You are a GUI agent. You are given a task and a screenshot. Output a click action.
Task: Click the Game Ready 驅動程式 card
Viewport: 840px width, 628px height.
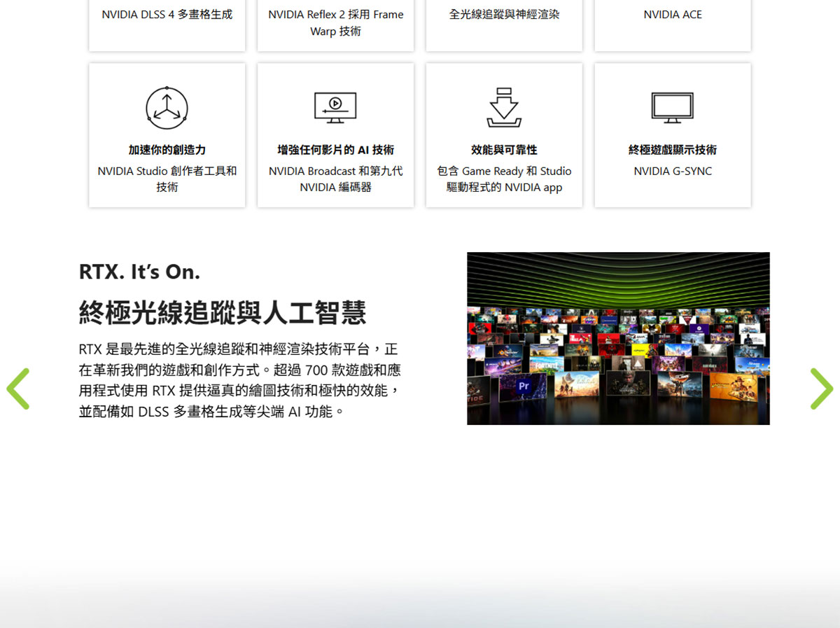tap(503, 134)
